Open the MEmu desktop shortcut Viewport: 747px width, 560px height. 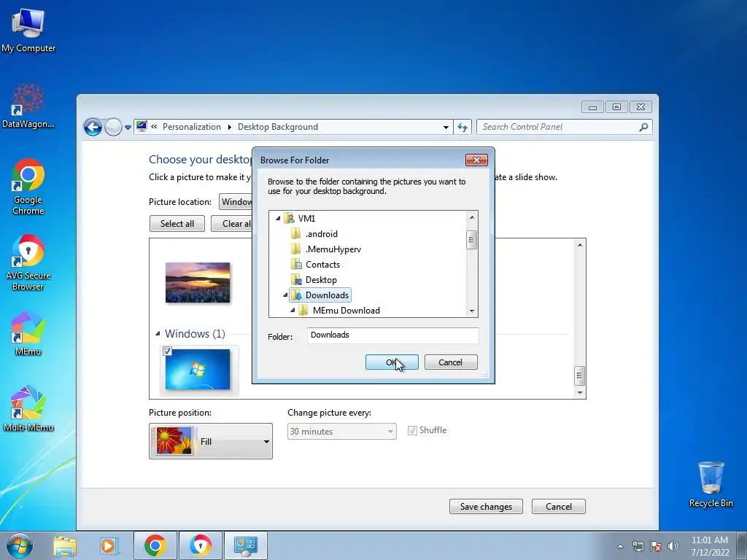pyautogui.click(x=28, y=333)
